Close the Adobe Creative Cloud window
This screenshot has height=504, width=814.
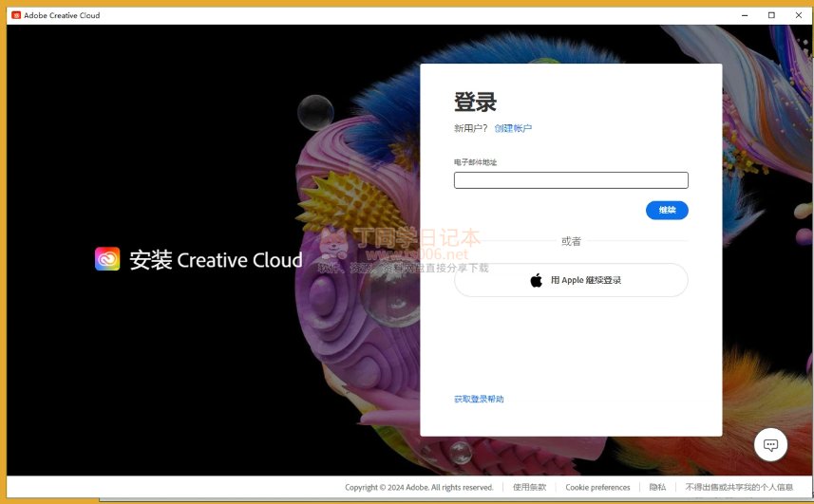[x=799, y=15]
